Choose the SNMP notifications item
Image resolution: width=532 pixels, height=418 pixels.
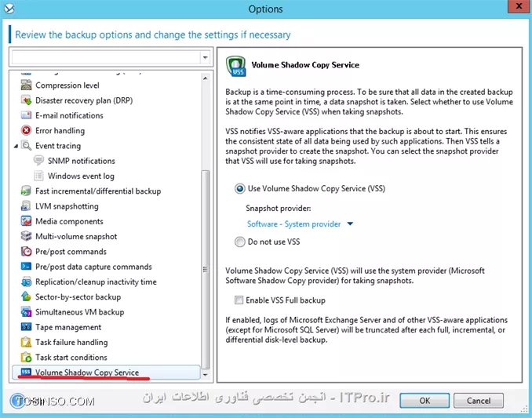[82, 161]
